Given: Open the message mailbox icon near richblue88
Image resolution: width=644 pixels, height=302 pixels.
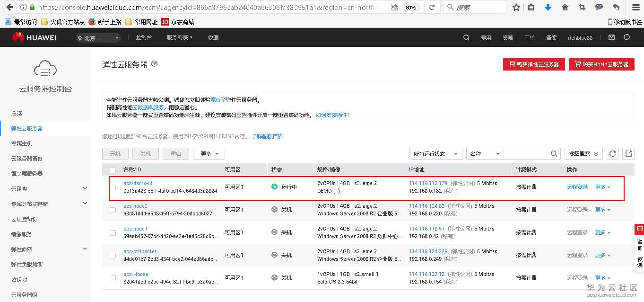Looking at the screenshot, I should pyautogui.click(x=612, y=37).
